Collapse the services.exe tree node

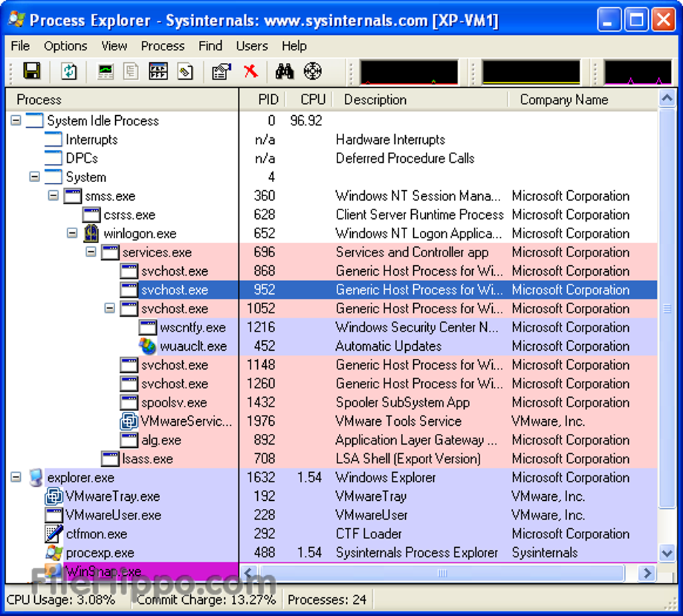[x=91, y=252]
